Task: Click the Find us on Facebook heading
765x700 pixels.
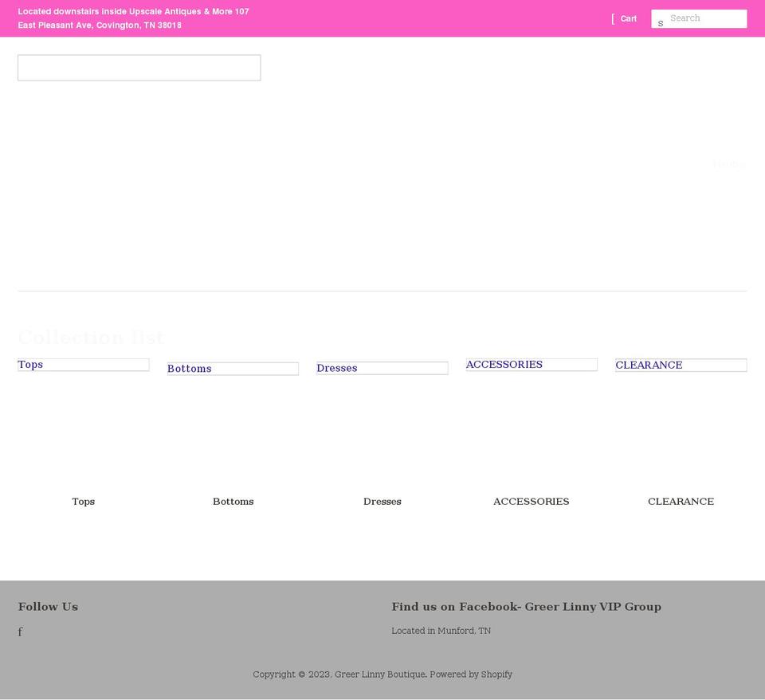Action: [x=527, y=606]
